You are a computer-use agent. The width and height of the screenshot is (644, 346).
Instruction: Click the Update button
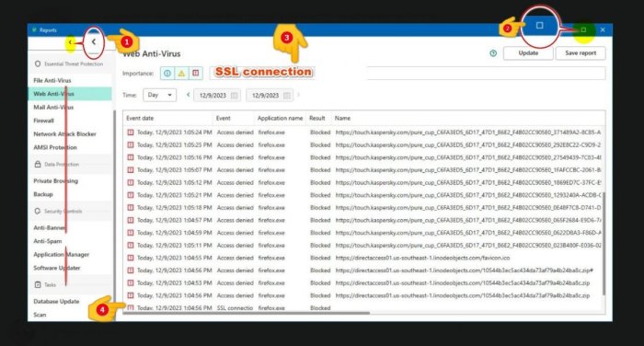pyautogui.click(x=528, y=53)
